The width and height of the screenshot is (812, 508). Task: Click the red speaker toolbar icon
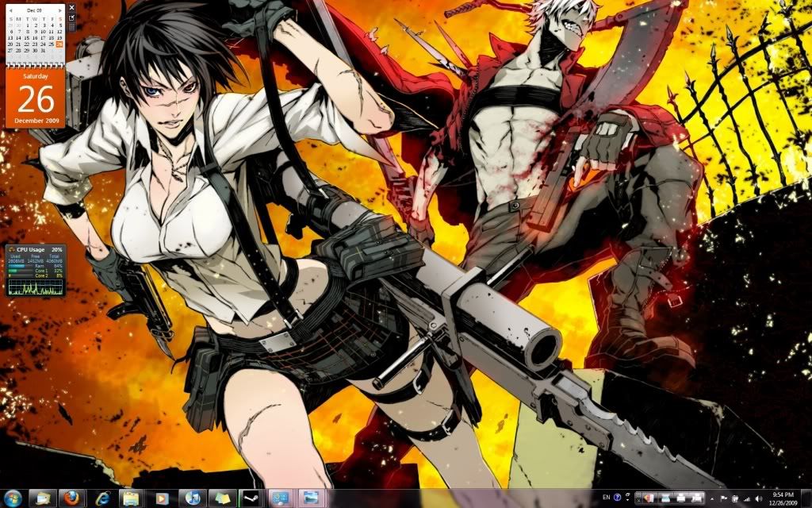point(649,498)
